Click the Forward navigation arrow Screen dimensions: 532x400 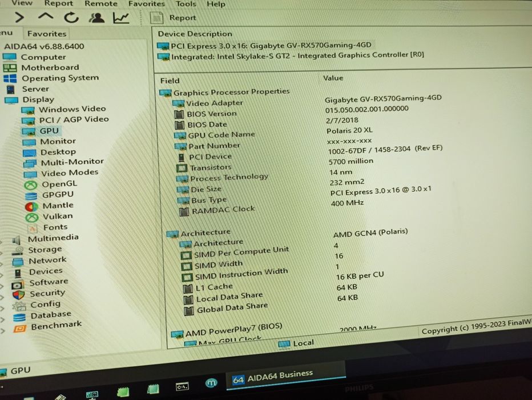click(x=19, y=17)
